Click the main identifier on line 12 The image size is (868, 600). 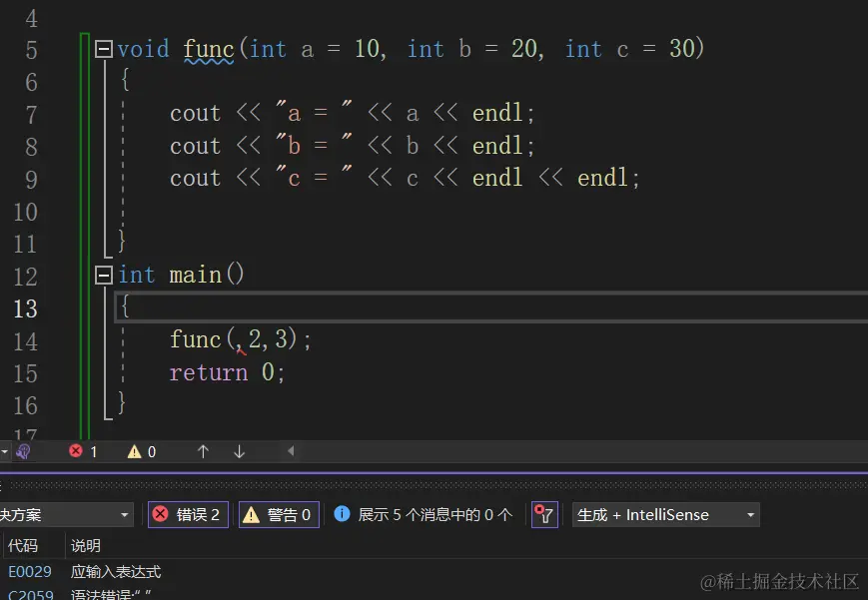pos(196,275)
